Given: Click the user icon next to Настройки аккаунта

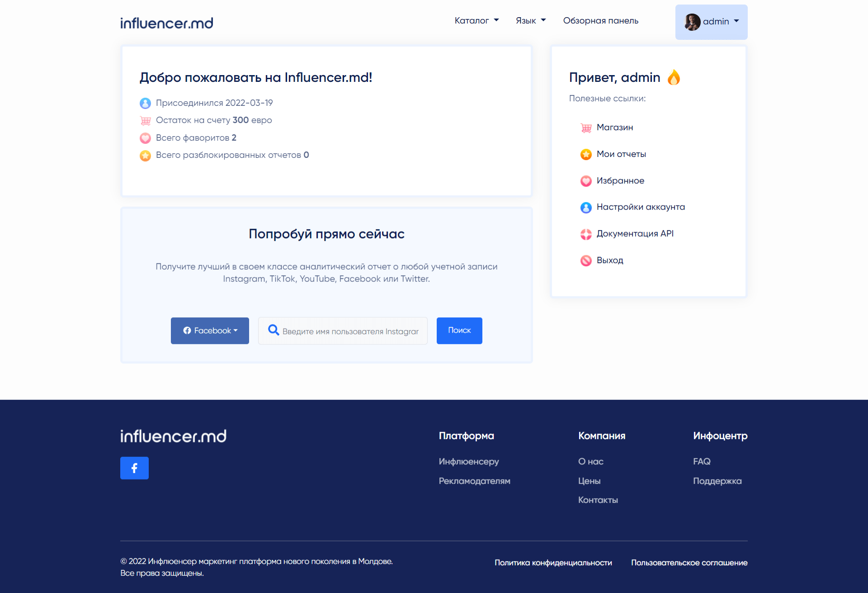Looking at the screenshot, I should pos(586,207).
